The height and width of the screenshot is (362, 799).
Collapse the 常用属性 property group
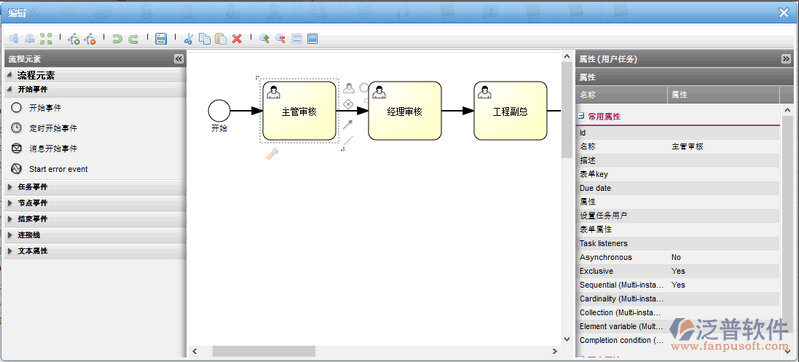pyautogui.click(x=581, y=116)
